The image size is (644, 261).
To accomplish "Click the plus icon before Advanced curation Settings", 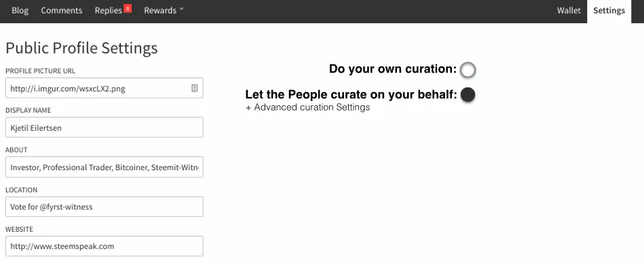I will (248, 108).
